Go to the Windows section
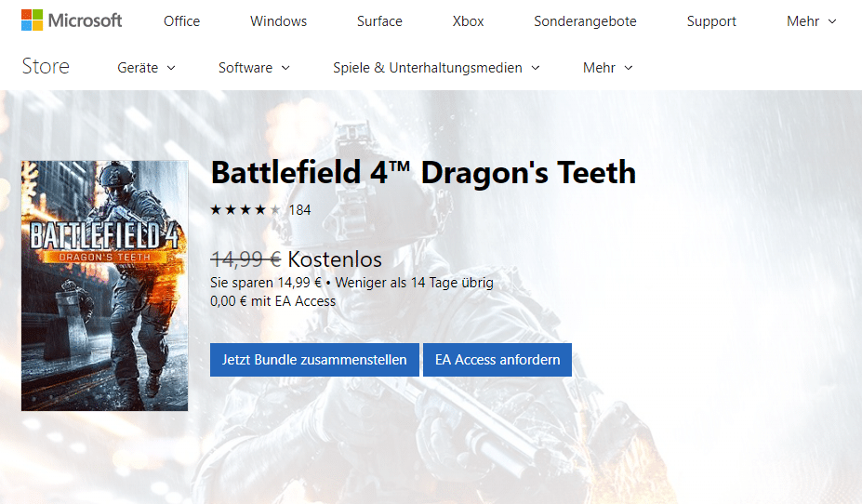 coord(278,21)
